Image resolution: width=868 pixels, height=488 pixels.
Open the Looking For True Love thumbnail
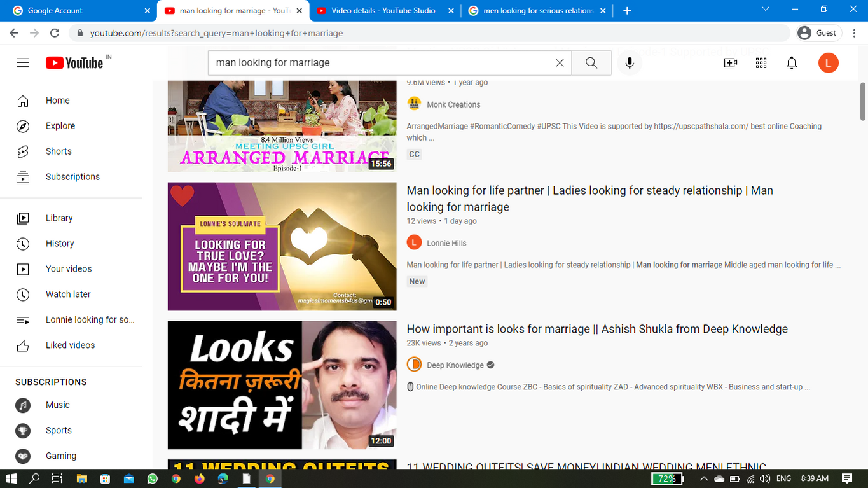pyautogui.click(x=282, y=247)
